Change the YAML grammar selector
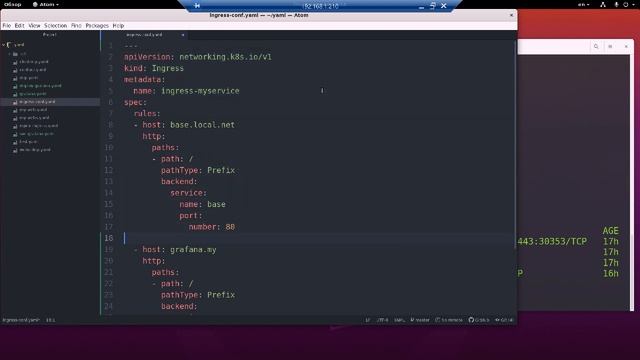The image size is (640, 360). [x=399, y=320]
